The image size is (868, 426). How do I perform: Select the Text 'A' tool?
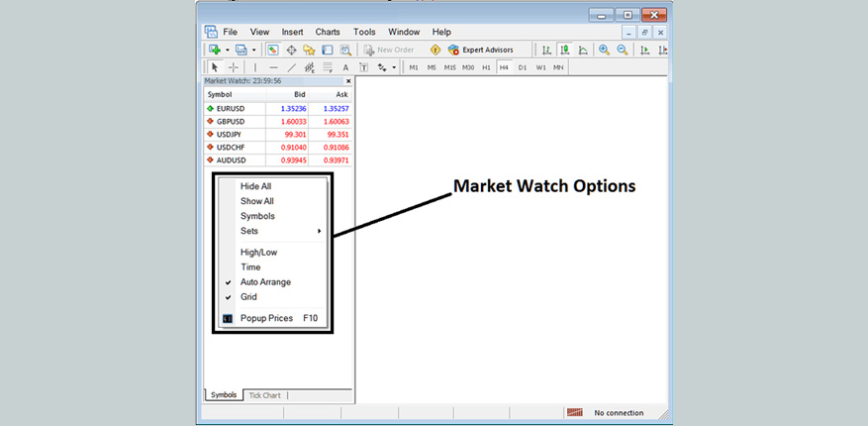[345, 67]
